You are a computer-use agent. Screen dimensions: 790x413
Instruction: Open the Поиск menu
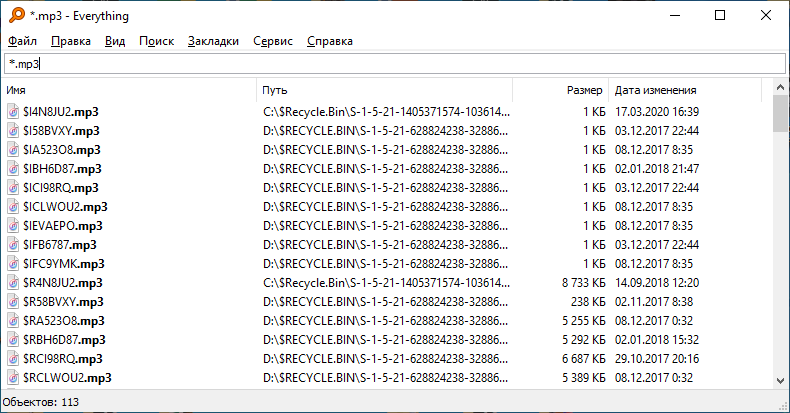point(156,41)
